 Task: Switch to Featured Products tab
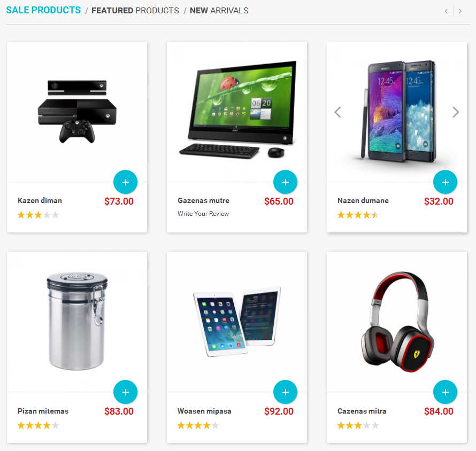[135, 11]
